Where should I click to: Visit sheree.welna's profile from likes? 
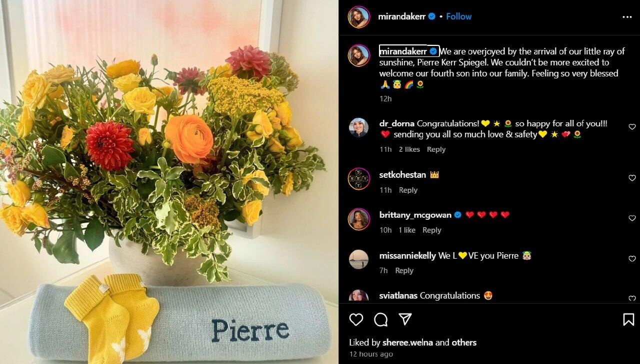coord(407,343)
